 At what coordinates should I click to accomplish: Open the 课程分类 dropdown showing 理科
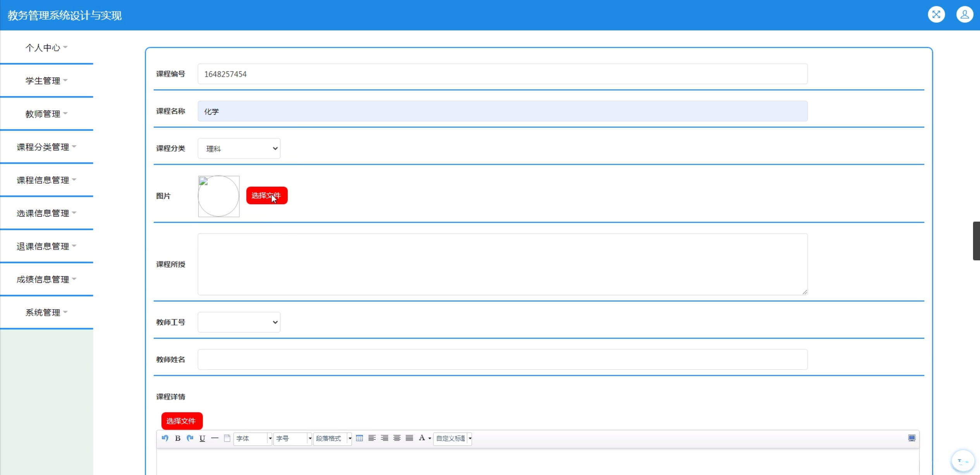point(239,148)
